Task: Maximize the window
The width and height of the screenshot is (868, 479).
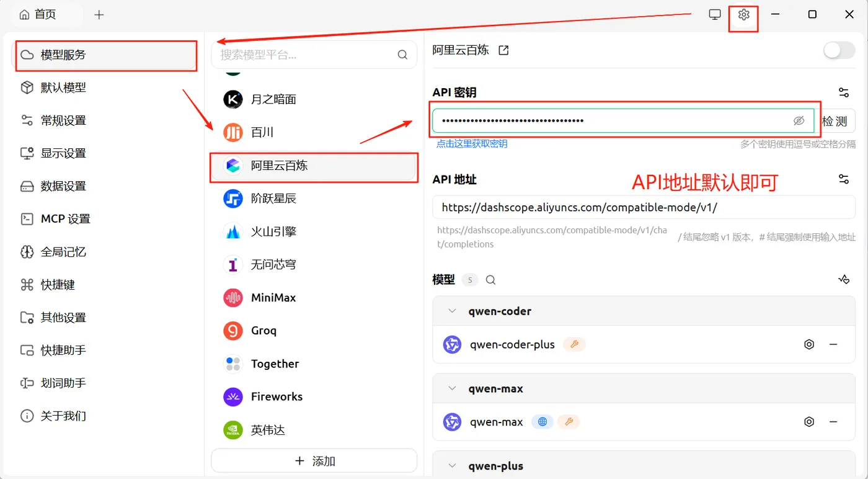Action: click(x=812, y=15)
